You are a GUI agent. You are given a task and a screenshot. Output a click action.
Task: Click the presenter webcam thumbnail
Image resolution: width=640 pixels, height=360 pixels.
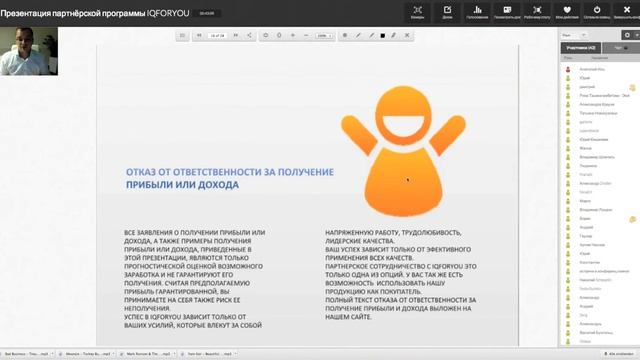pos(29,51)
